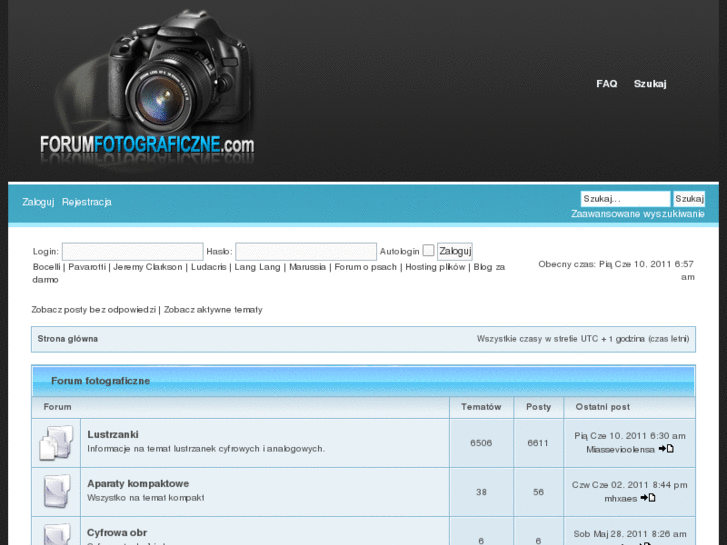Open the Pavarotti link
The image size is (727, 545).
(87, 267)
